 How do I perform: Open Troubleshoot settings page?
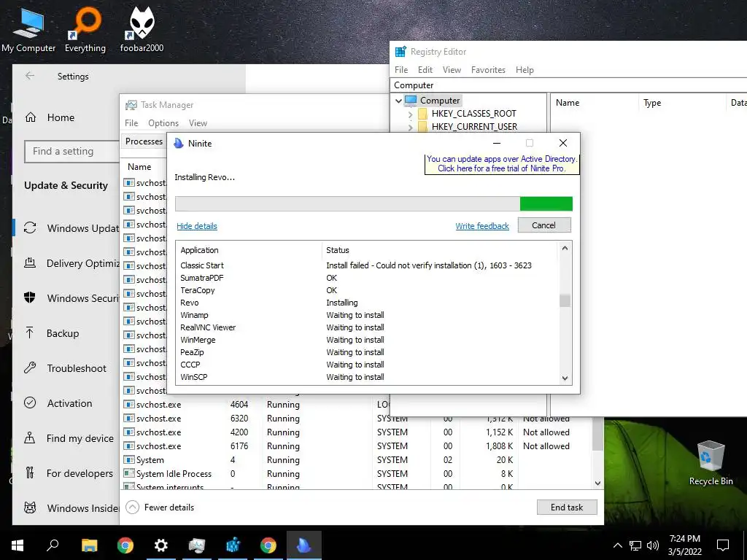point(76,368)
